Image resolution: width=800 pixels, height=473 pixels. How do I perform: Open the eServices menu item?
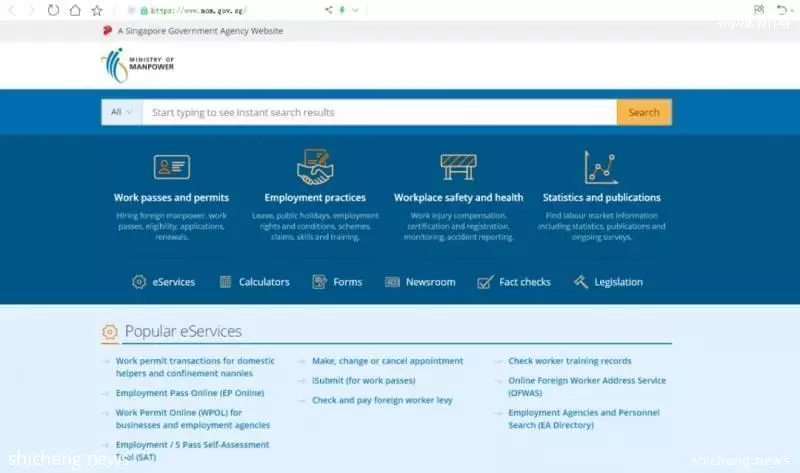point(173,282)
